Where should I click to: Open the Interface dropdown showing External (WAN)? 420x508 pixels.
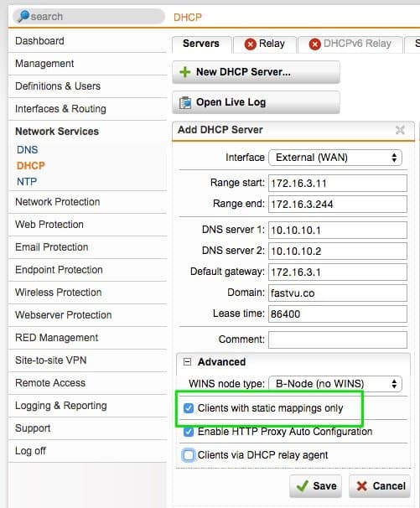[x=335, y=158]
